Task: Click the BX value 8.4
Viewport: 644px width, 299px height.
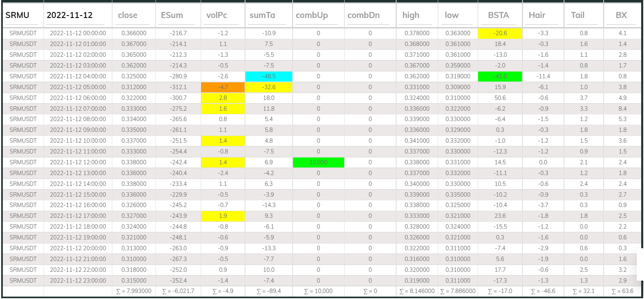Action: (x=622, y=109)
